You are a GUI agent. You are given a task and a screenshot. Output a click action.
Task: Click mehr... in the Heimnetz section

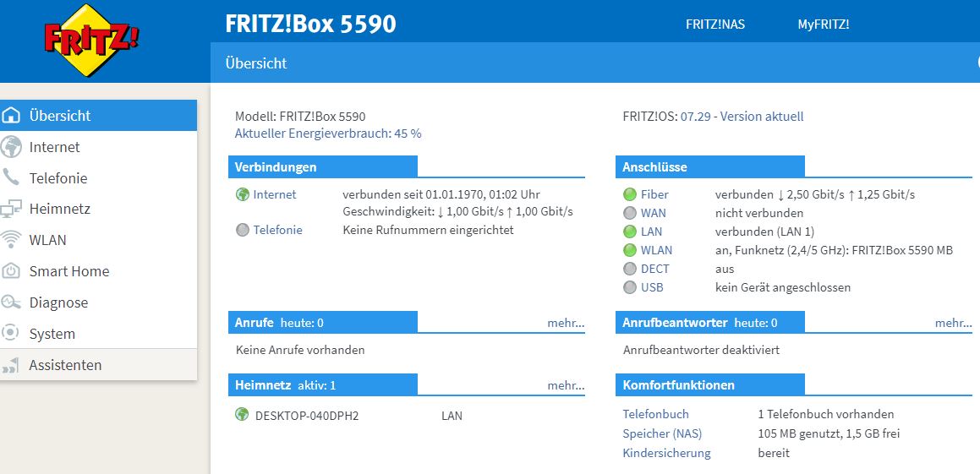[x=566, y=385]
